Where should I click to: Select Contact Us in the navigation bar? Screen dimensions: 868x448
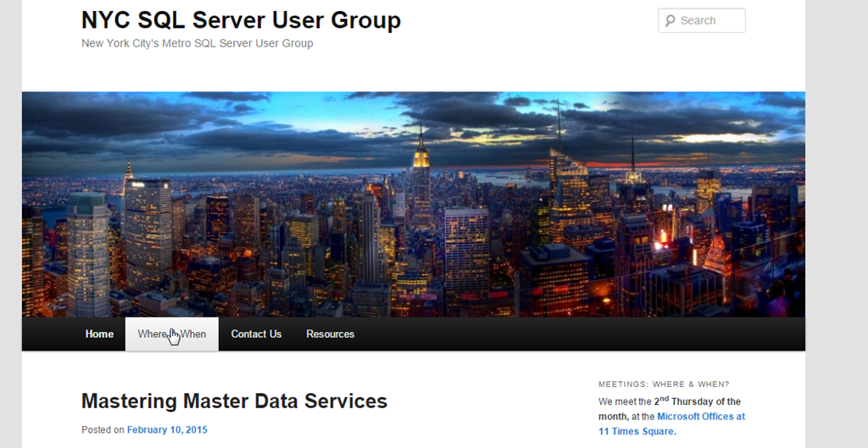256,335
